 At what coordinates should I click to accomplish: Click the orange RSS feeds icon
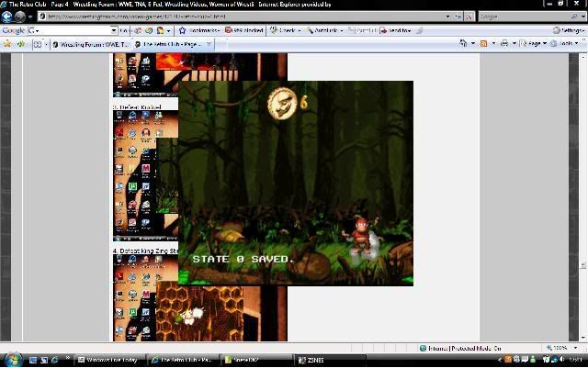click(484, 43)
